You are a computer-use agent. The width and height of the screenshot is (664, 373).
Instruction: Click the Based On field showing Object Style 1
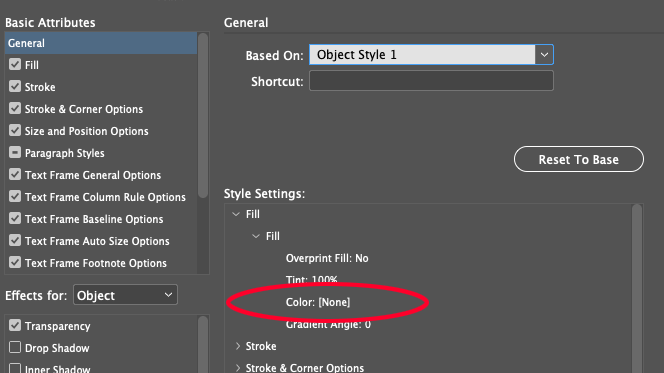click(422, 55)
